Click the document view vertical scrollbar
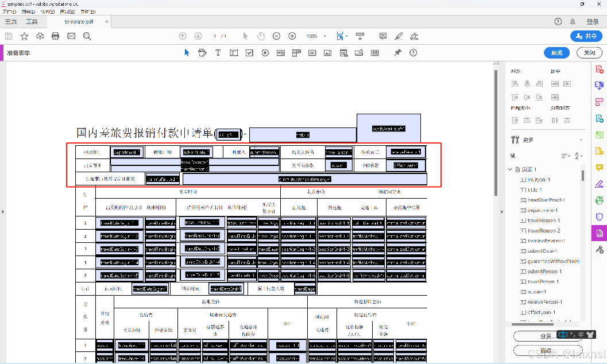 coord(496,133)
